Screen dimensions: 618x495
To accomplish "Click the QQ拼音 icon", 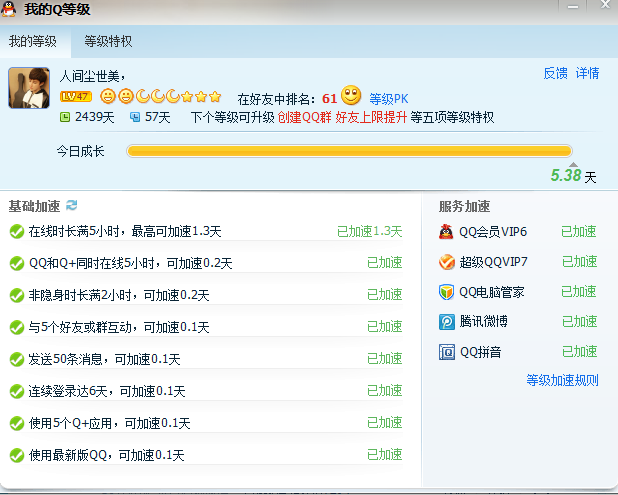I will tap(447, 352).
